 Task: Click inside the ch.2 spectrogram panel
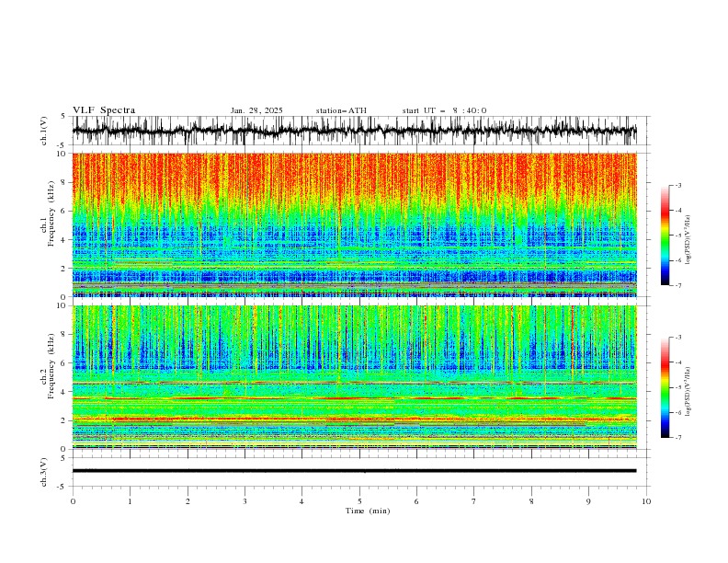point(354,377)
